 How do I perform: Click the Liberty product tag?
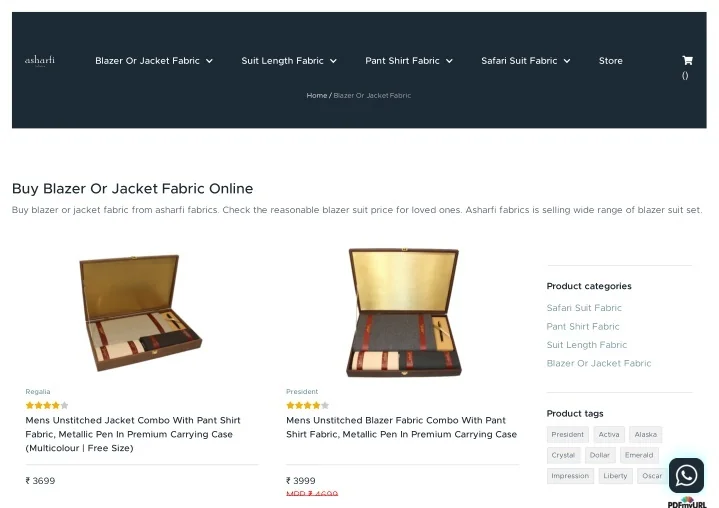pos(616,476)
